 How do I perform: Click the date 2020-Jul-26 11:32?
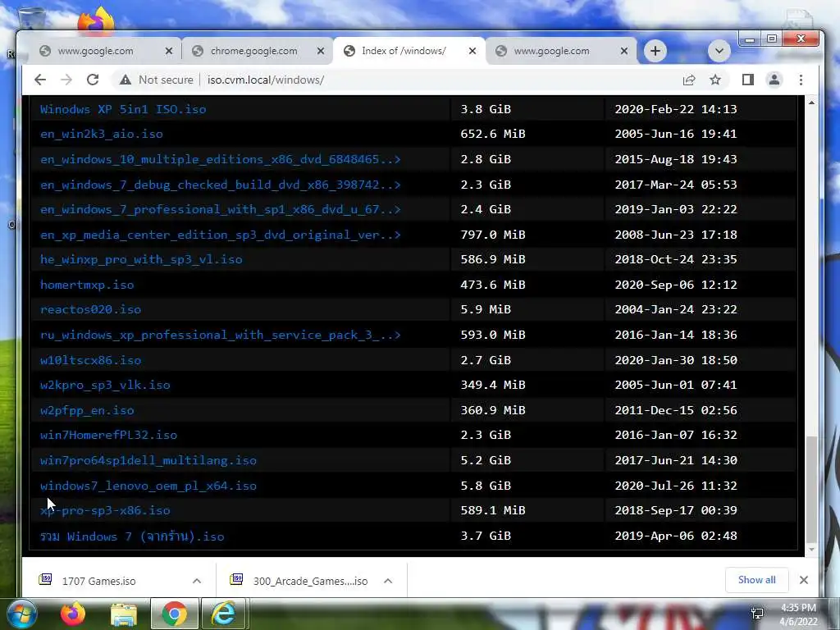[x=676, y=486]
